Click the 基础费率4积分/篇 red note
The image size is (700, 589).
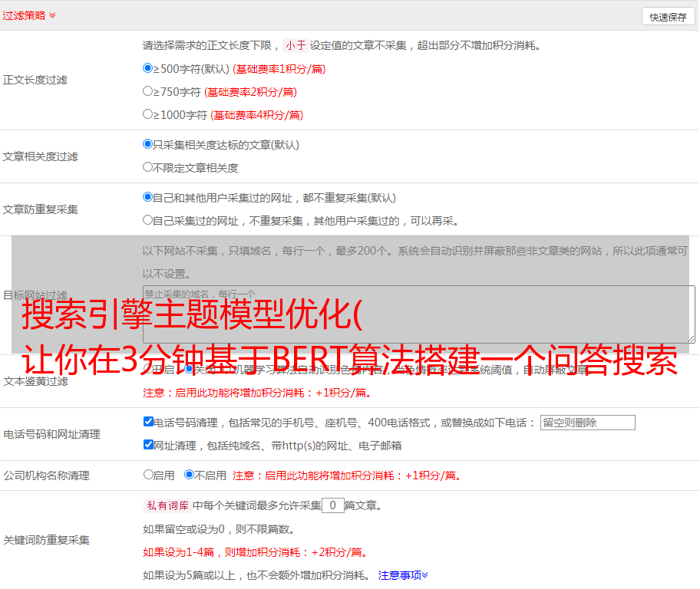[x=256, y=115]
